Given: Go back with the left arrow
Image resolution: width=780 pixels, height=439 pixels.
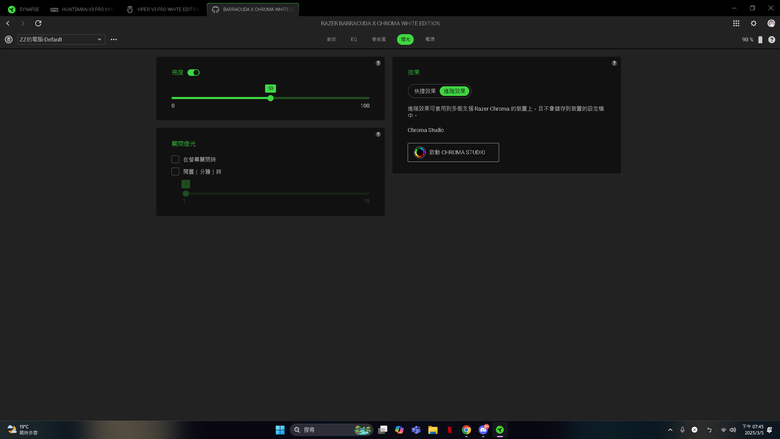Looking at the screenshot, I should 8,23.
